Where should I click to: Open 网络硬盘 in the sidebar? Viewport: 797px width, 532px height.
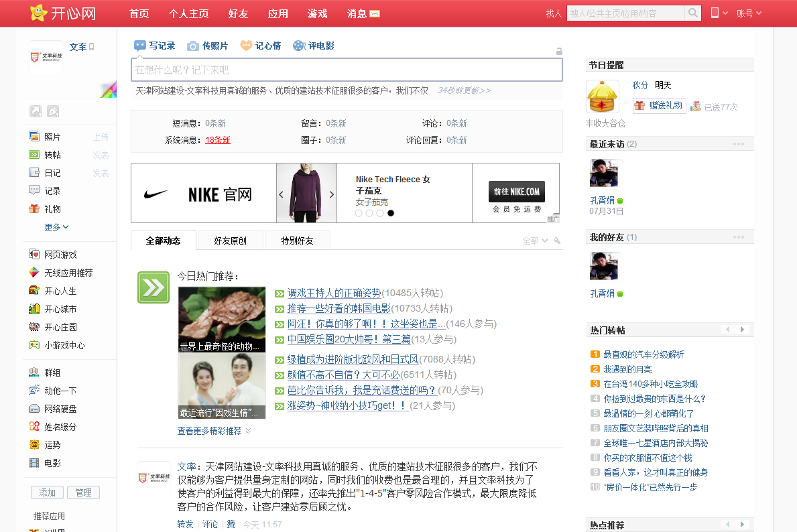click(x=60, y=409)
